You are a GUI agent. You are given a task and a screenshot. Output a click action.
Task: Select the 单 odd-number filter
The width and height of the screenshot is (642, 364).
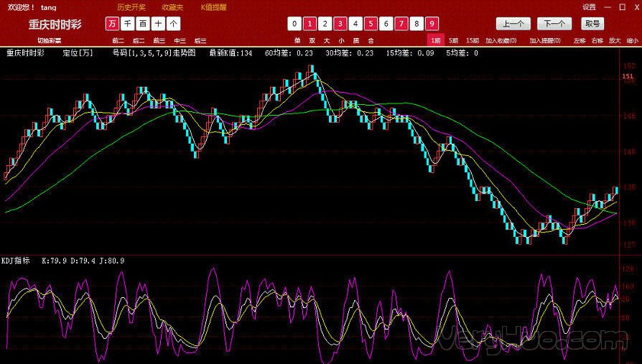(x=297, y=41)
